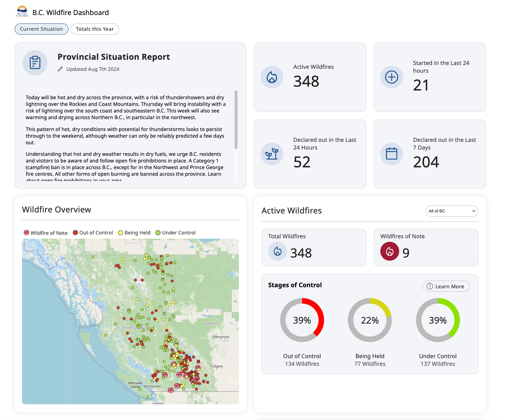The image size is (505, 420).
Task: Click the 134 Wildfires label
Action: [x=302, y=364]
